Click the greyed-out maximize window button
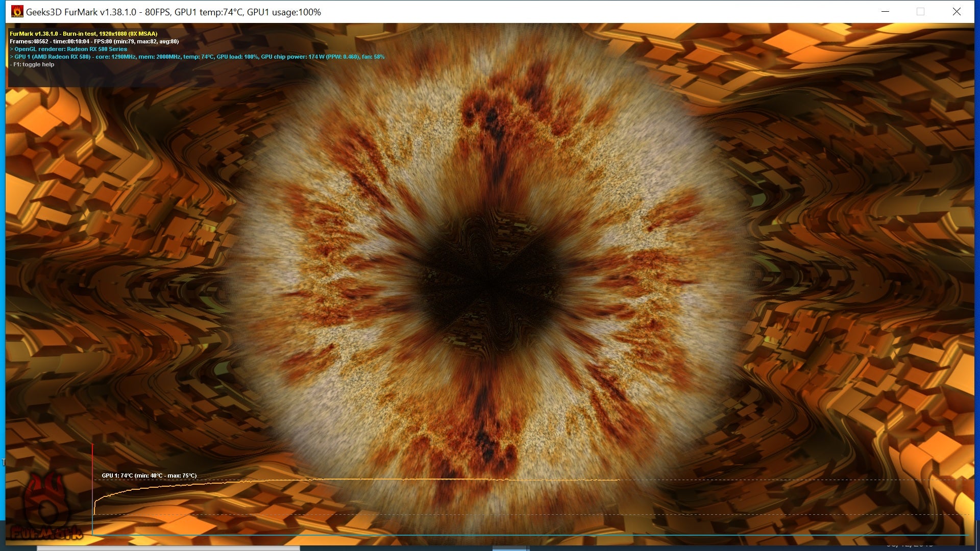This screenshot has width=980, height=551. pos(920,11)
